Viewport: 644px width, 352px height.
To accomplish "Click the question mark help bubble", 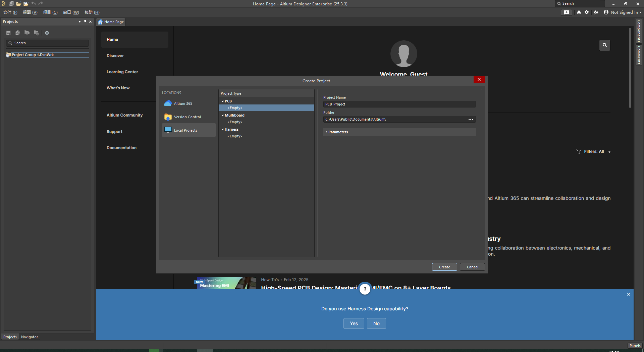I will coord(365,289).
